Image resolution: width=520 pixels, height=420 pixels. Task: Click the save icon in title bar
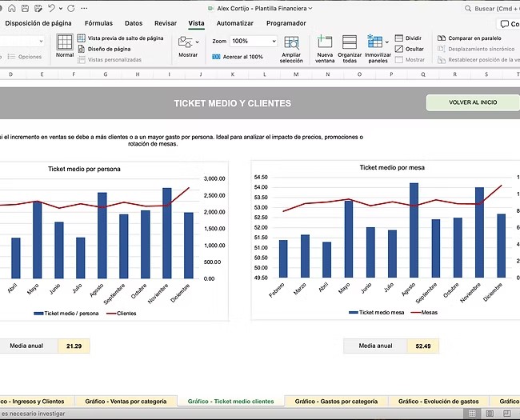pos(24,8)
